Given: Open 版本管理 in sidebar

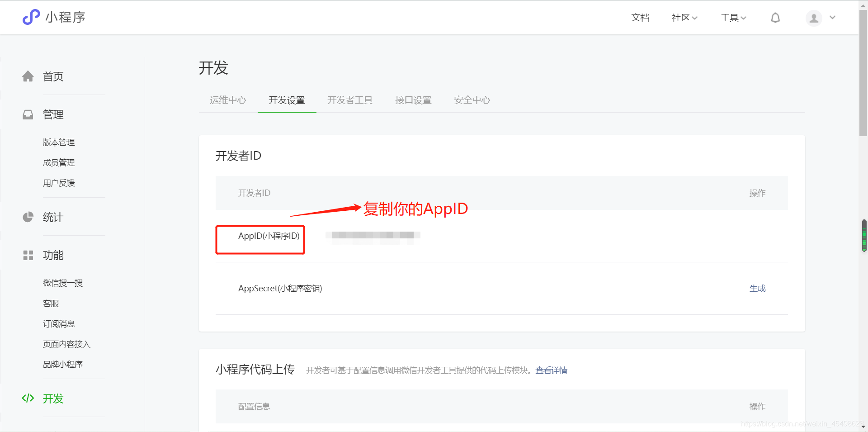Looking at the screenshot, I should 59,142.
